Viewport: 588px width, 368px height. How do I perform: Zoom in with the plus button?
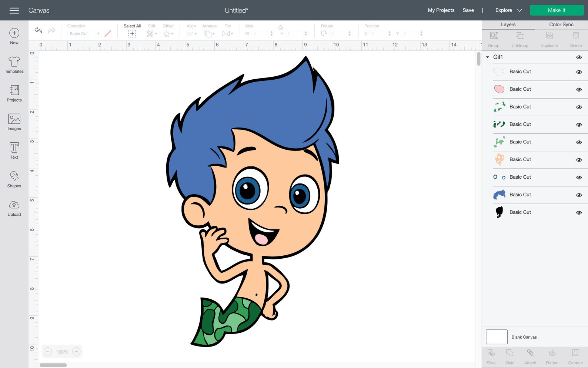coord(76,352)
